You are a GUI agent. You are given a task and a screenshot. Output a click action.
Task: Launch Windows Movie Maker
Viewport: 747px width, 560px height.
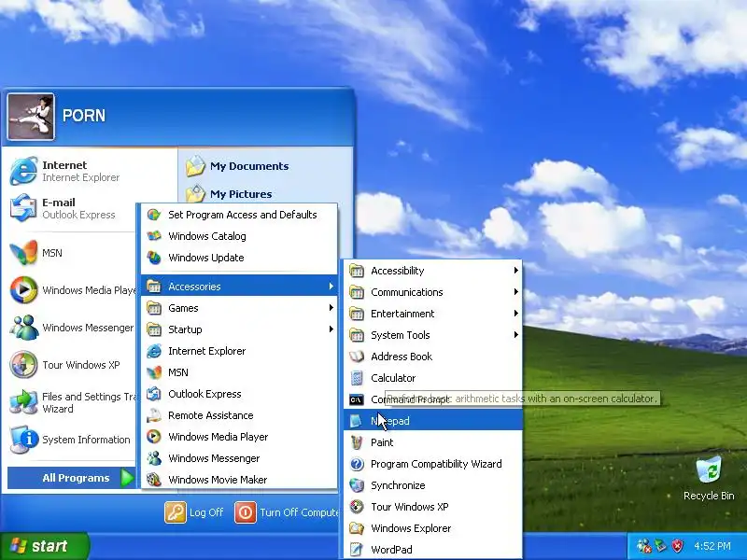point(239,480)
